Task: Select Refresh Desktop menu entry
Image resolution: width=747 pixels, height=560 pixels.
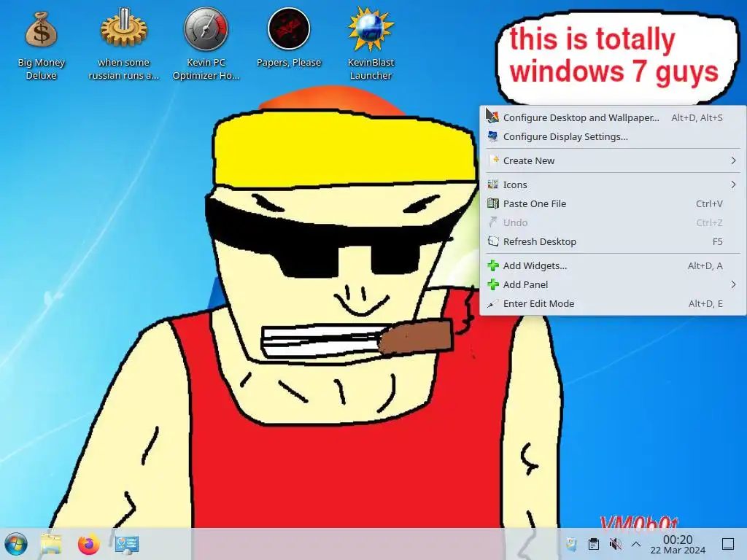Action: coord(613,241)
